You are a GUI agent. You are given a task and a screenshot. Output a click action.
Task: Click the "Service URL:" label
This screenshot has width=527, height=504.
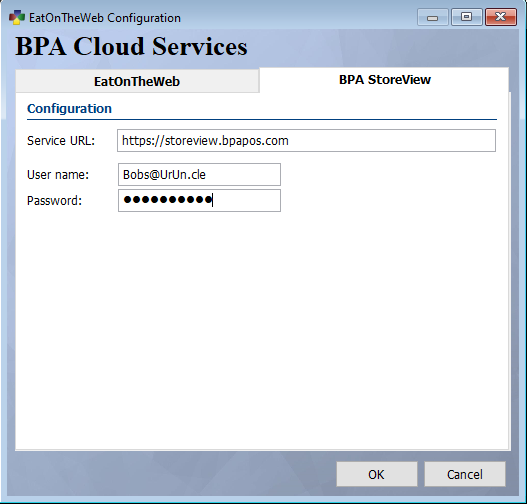[61, 140]
